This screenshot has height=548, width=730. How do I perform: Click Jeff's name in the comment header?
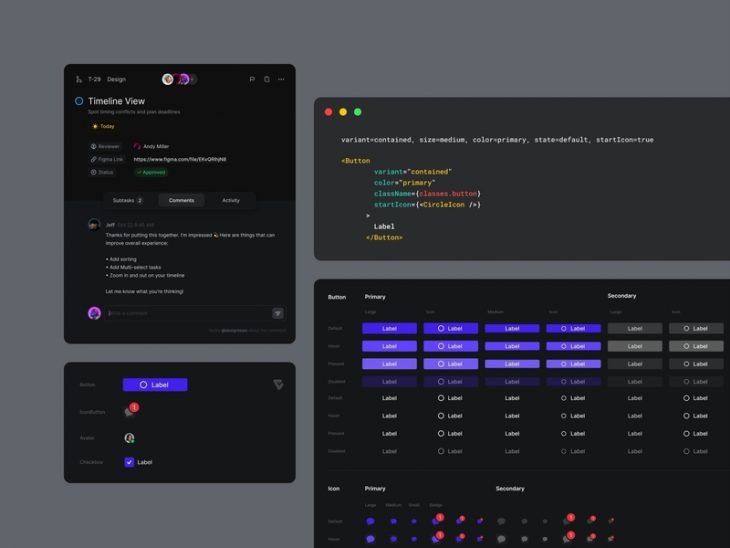pos(110,225)
